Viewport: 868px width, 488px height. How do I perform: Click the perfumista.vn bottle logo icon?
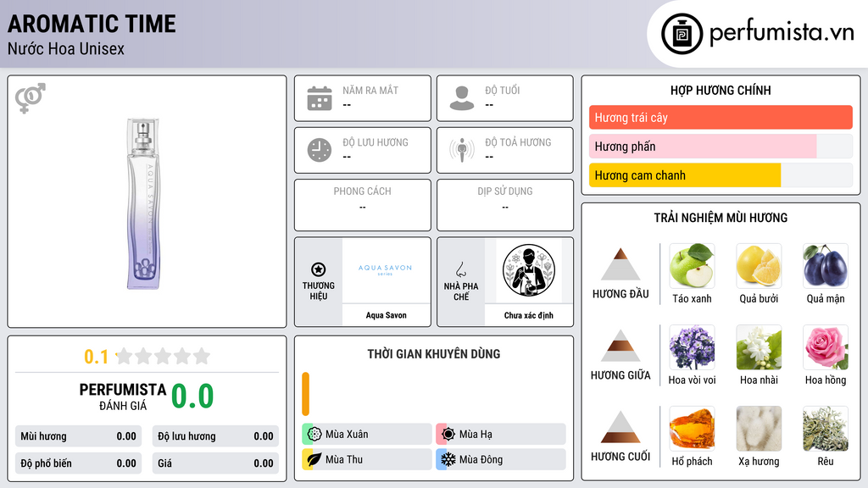click(682, 34)
